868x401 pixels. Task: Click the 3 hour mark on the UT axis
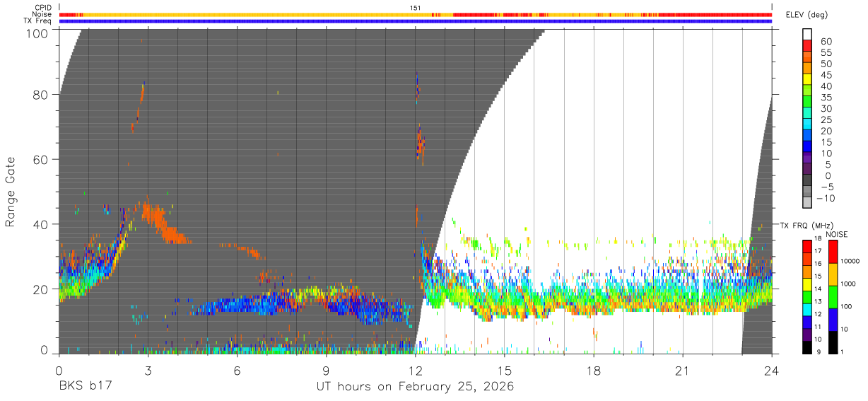click(148, 370)
